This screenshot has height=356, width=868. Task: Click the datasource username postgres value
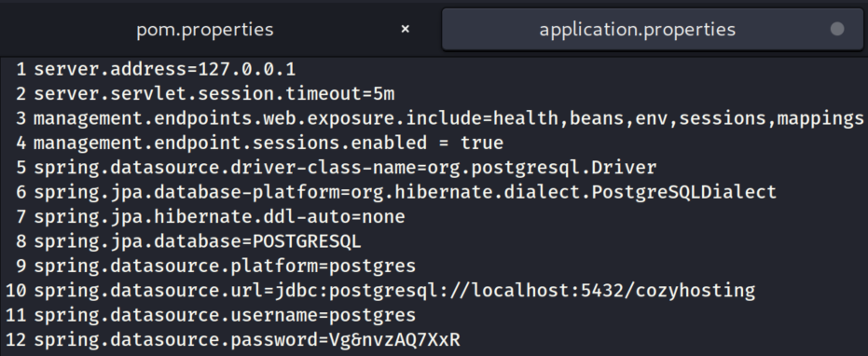click(372, 315)
